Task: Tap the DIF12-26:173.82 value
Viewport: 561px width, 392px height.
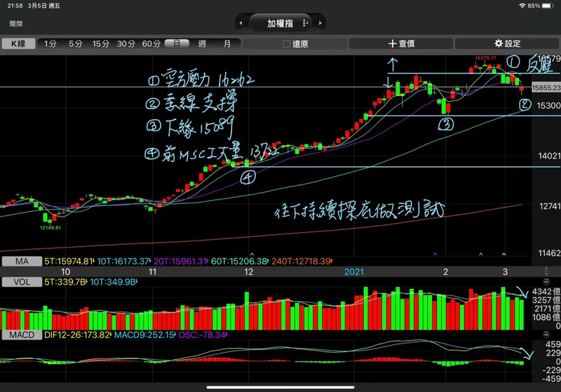Action: [77, 335]
